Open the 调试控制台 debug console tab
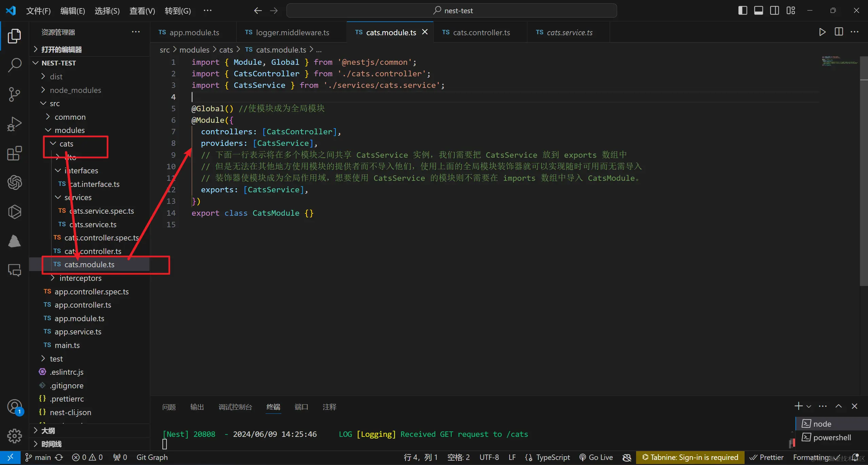This screenshot has height=465, width=868. click(x=235, y=407)
